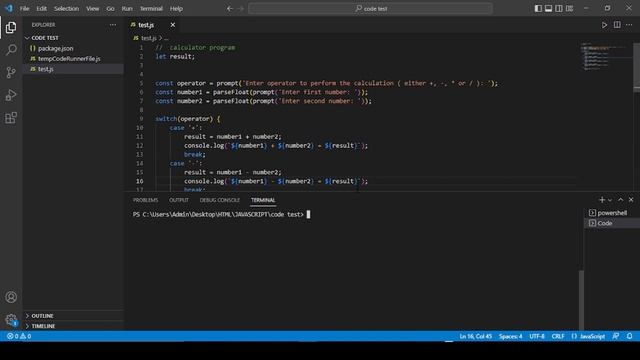Select the powershell terminal instance
The image size is (640, 360).
[x=612, y=213]
